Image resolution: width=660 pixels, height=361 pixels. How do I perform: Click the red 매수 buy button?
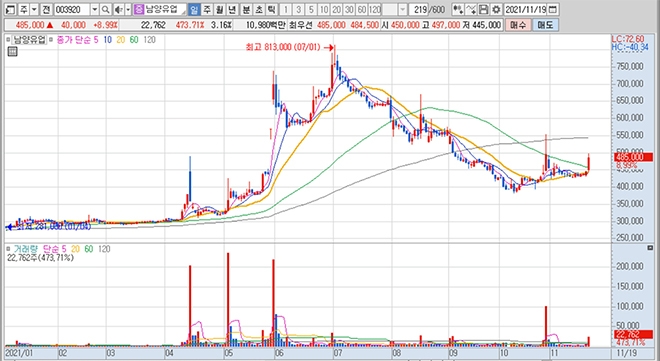[517, 25]
